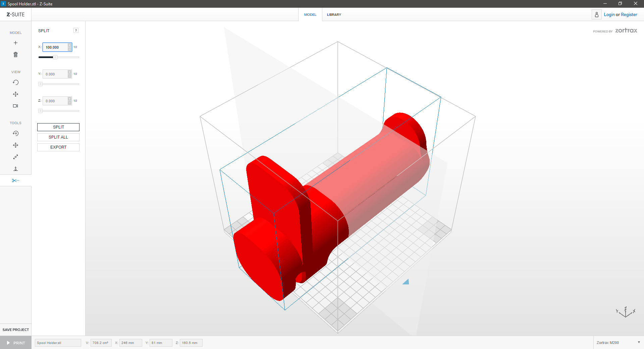This screenshot has width=644, height=349.
Task: Select the scissors split tool
Action: (x=15, y=181)
